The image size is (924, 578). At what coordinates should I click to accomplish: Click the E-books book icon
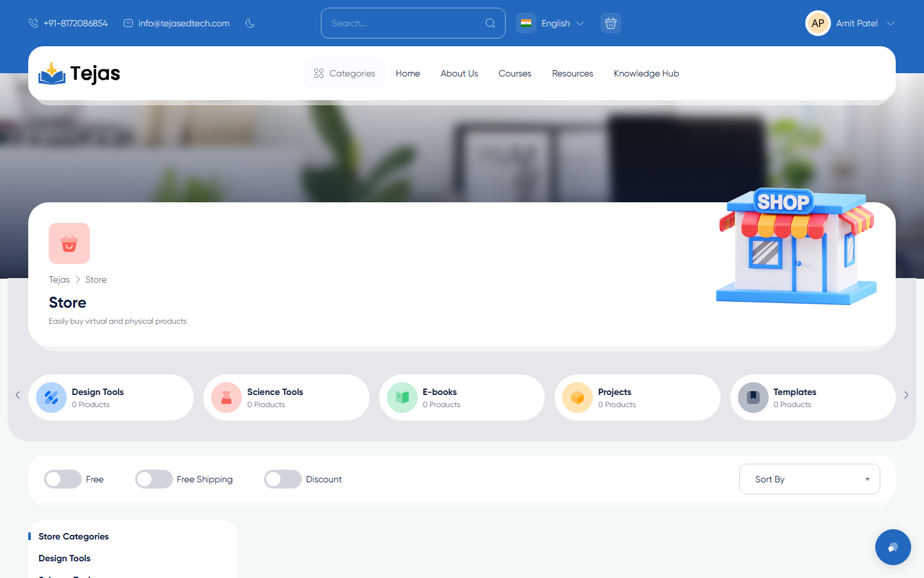coord(402,398)
